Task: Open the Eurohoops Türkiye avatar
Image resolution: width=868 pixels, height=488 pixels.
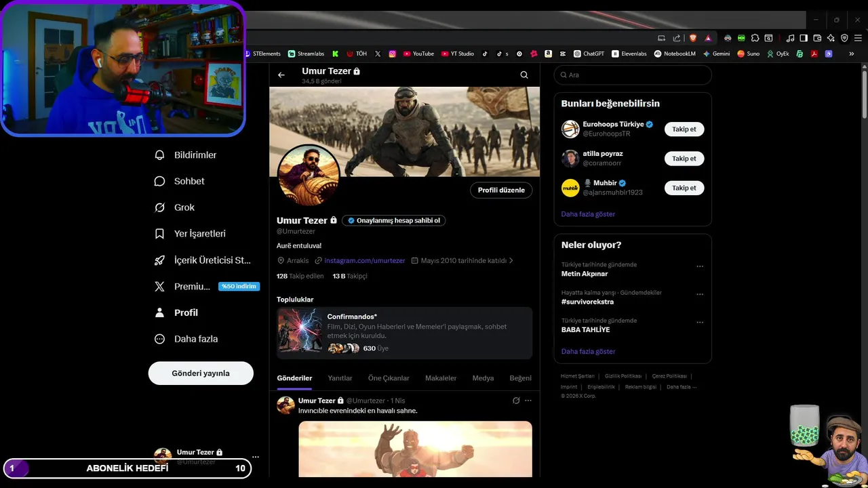Action: tap(570, 129)
